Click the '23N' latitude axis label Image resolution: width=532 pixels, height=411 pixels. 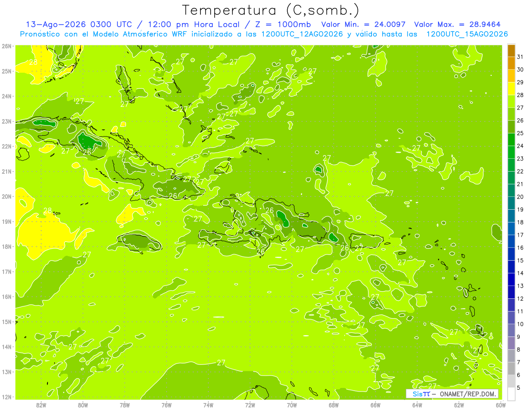coord(7,121)
